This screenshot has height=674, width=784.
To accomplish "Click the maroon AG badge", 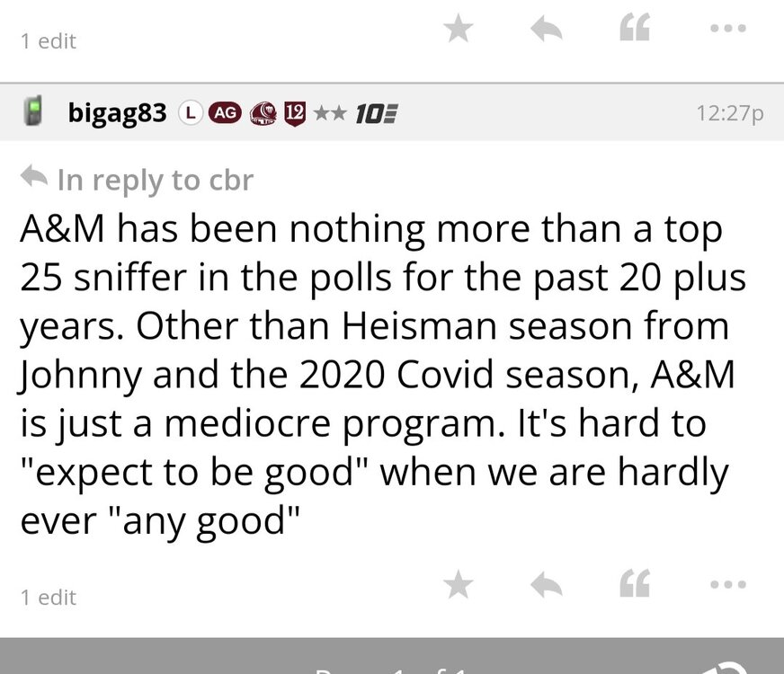I will [x=224, y=113].
